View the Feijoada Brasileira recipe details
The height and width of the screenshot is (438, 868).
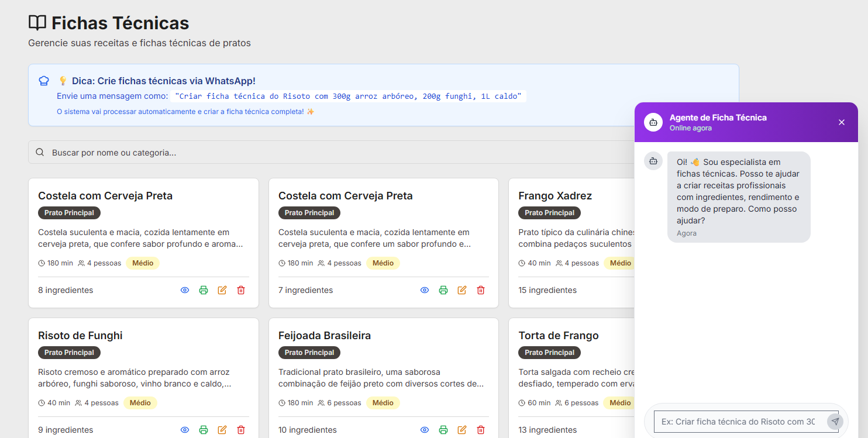[425, 429]
